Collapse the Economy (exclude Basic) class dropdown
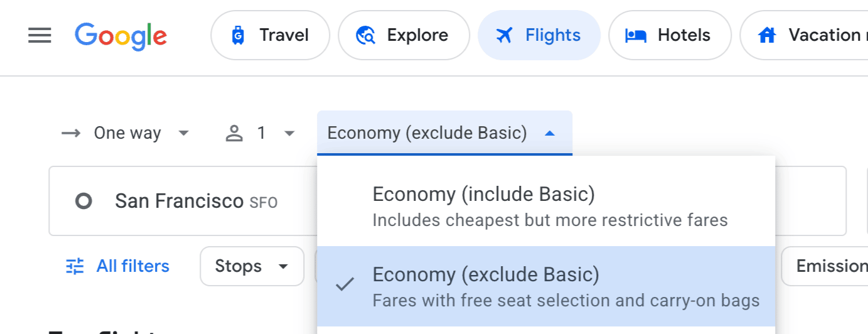 click(x=444, y=133)
